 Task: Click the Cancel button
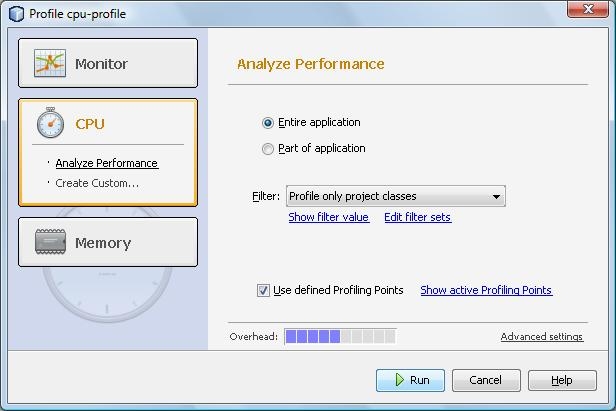click(x=486, y=380)
